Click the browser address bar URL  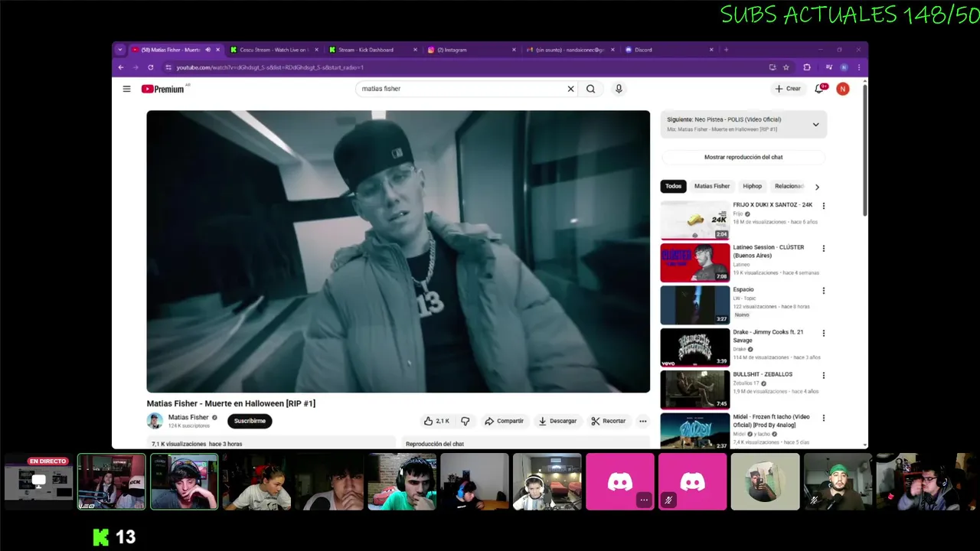coord(269,67)
